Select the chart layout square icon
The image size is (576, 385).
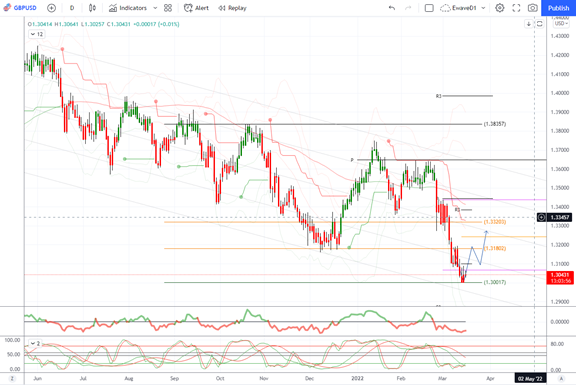click(429, 8)
